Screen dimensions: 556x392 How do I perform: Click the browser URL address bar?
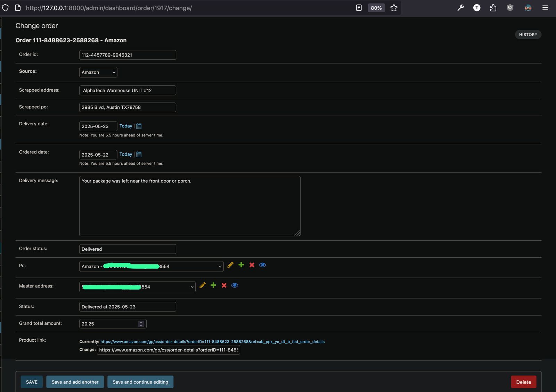(x=188, y=8)
